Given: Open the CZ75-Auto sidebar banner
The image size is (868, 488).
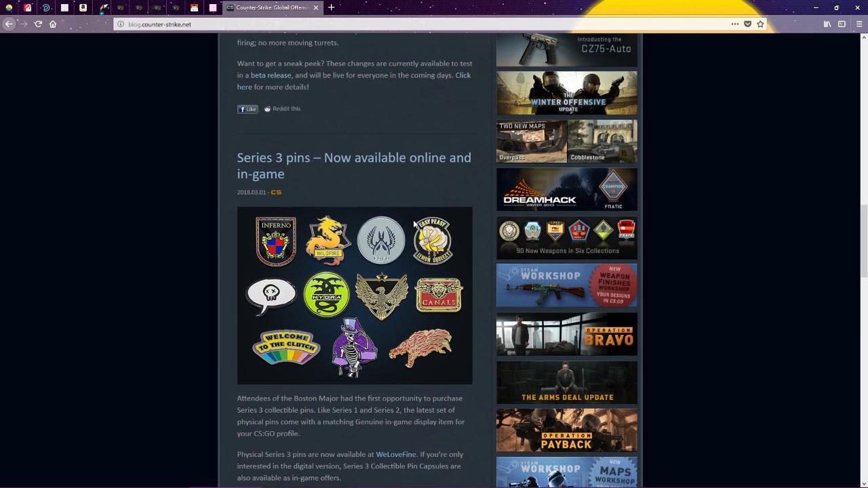Looking at the screenshot, I should click(x=567, y=50).
